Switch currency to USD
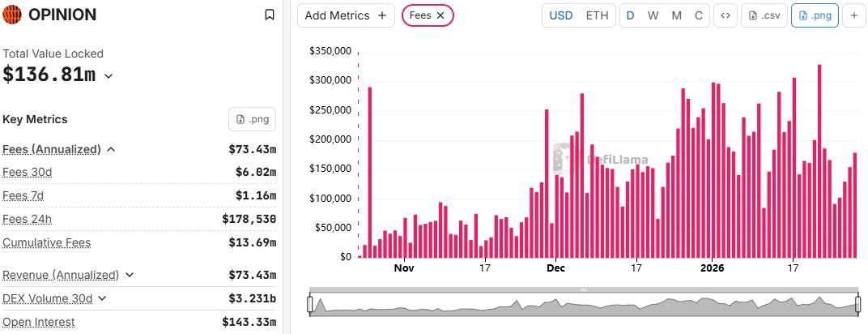Screen dimensions: 868x334 pos(560,15)
